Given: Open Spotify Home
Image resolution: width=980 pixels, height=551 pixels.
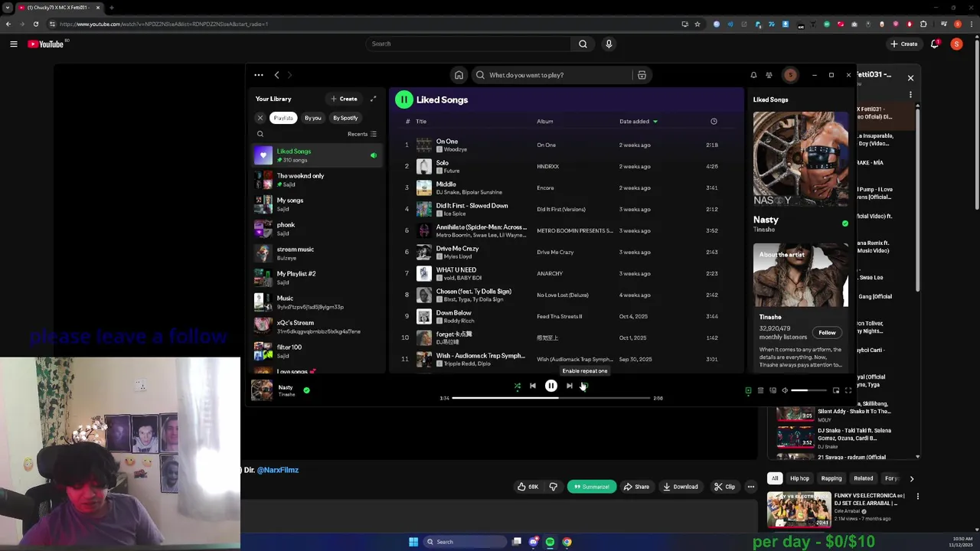Looking at the screenshot, I should [459, 75].
